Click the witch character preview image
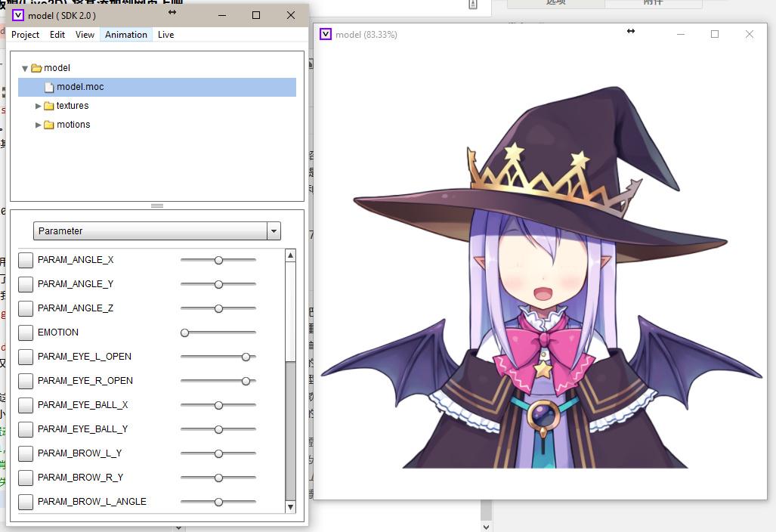The height and width of the screenshot is (532, 776). (542, 278)
